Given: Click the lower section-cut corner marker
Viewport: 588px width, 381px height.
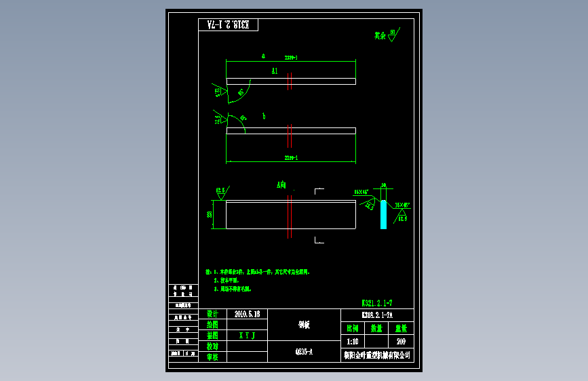Looking at the screenshot, I should pyautogui.click(x=319, y=240).
